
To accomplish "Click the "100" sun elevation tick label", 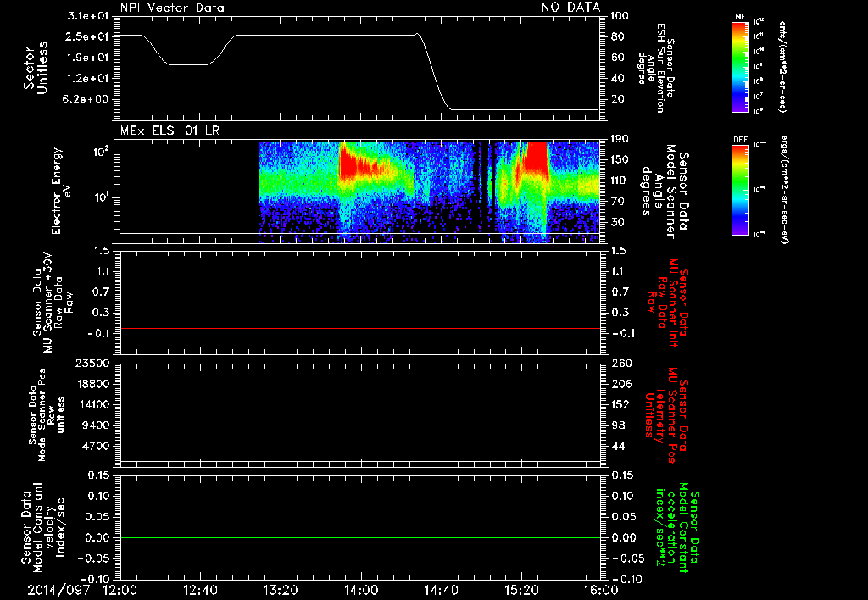I will (x=620, y=16).
